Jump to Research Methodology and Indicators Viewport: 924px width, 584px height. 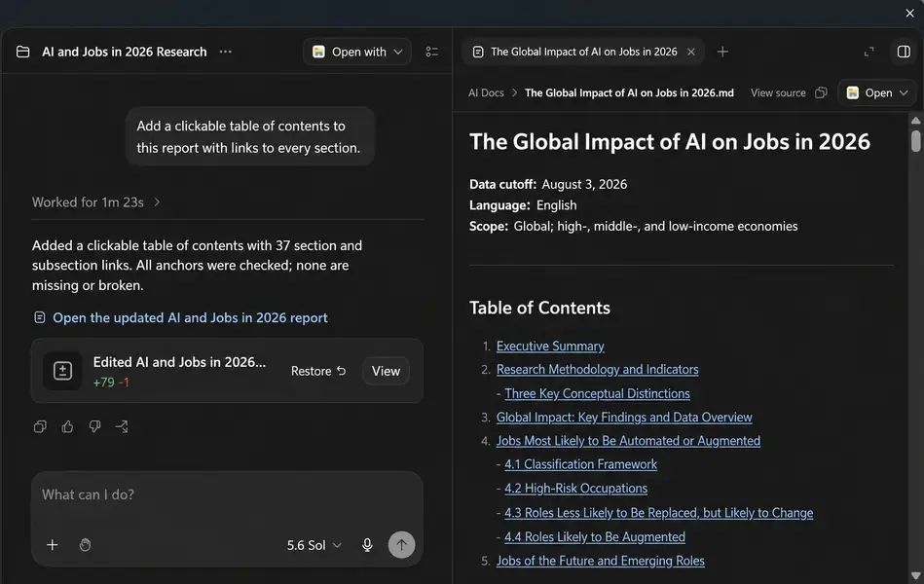point(597,370)
